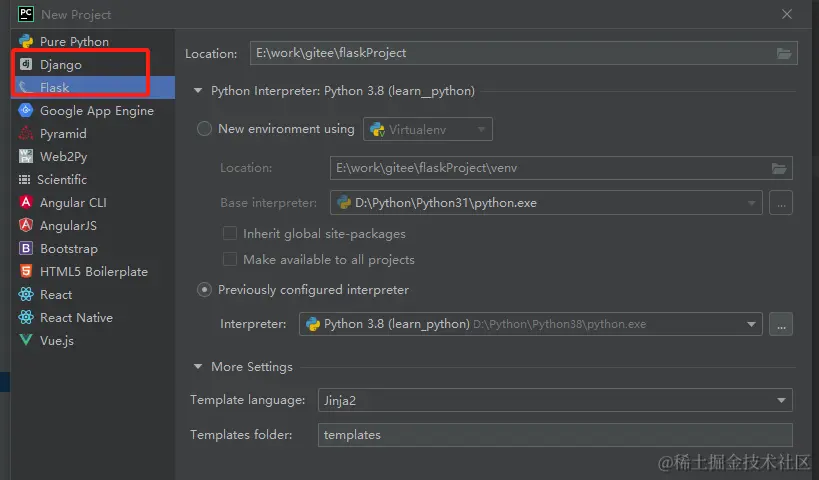Click the Templates folder text field
The height and width of the screenshot is (480, 819).
tap(555, 435)
